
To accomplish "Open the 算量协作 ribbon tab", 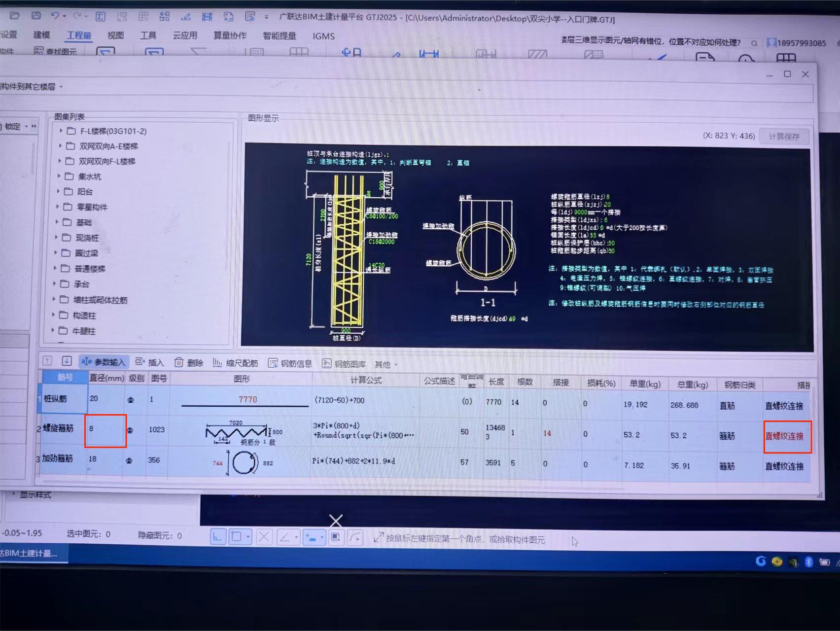I will point(230,35).
